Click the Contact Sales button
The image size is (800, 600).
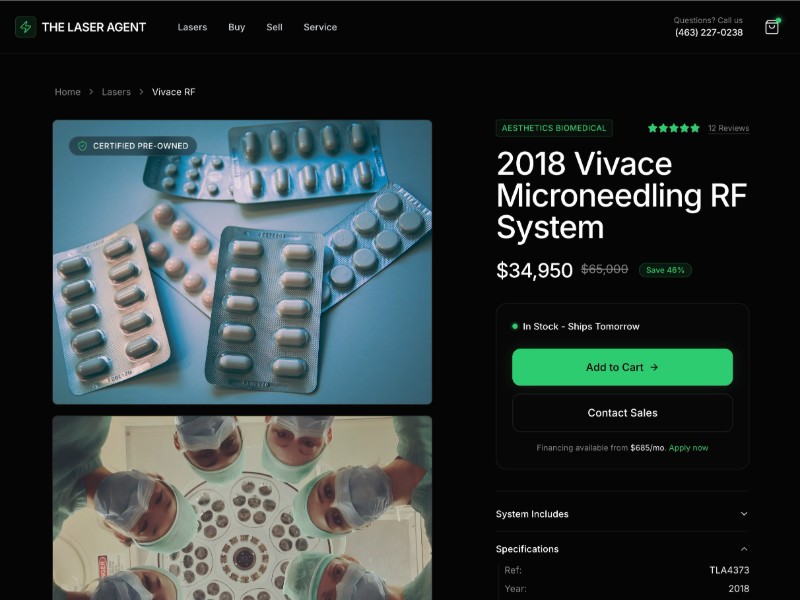622,413
